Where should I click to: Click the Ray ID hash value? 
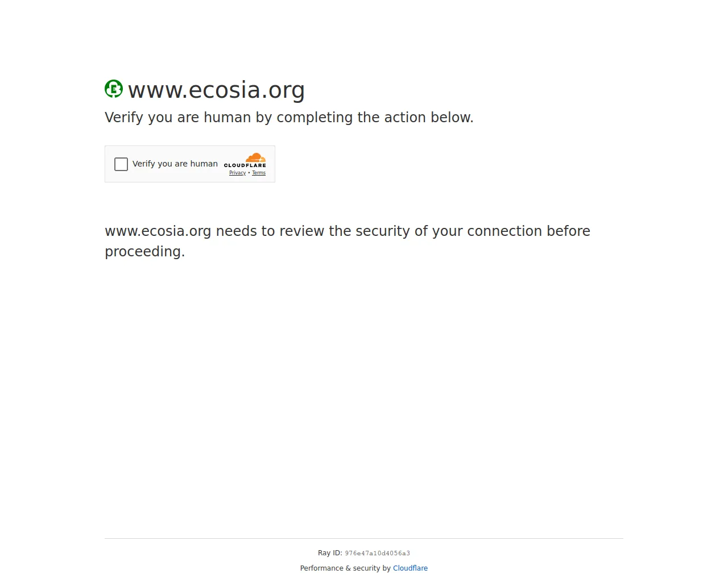(x=377, y=553)
